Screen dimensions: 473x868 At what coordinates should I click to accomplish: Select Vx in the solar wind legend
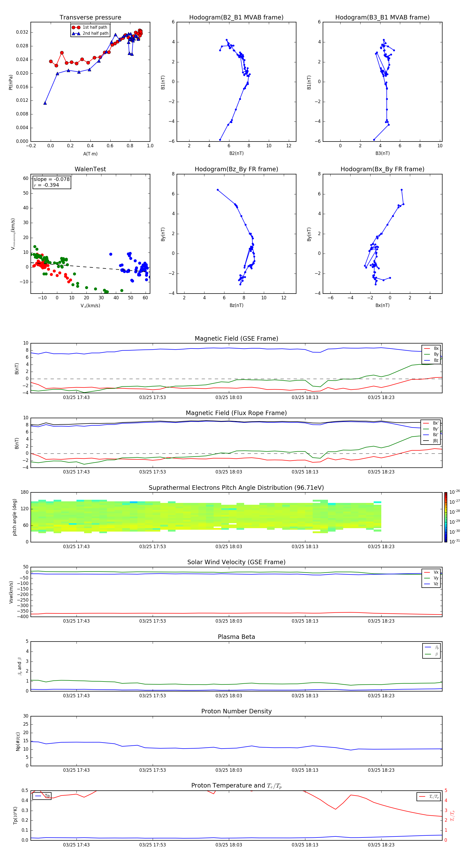431,572
